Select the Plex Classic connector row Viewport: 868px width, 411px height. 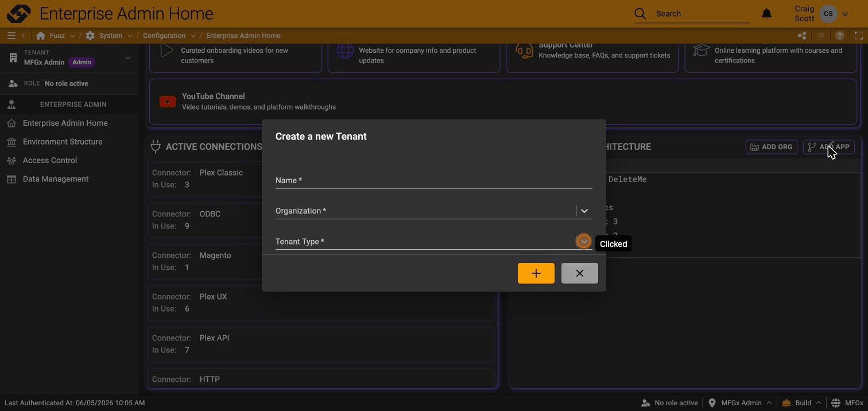point(321,179)
